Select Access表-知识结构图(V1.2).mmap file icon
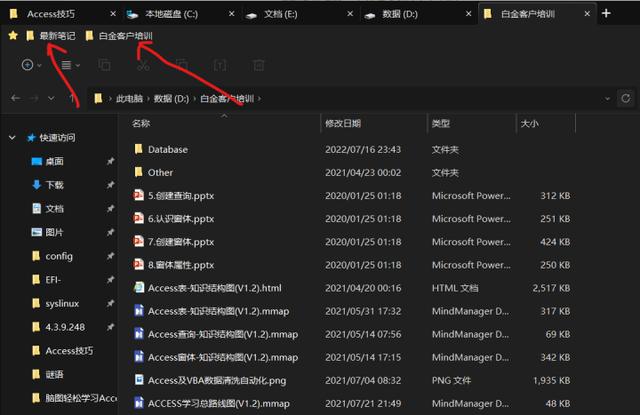The height and width of the screenshot is (415, 640). [139, 311]
